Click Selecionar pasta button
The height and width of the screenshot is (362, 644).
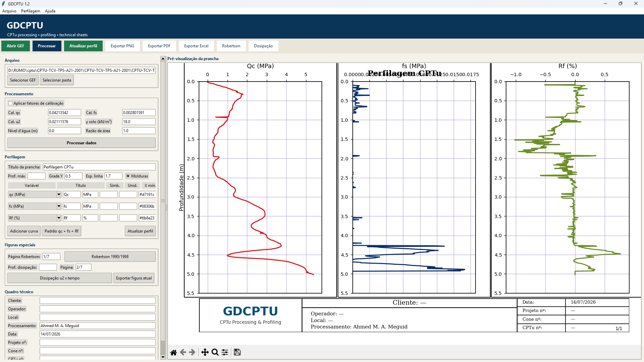click(57, 80)
